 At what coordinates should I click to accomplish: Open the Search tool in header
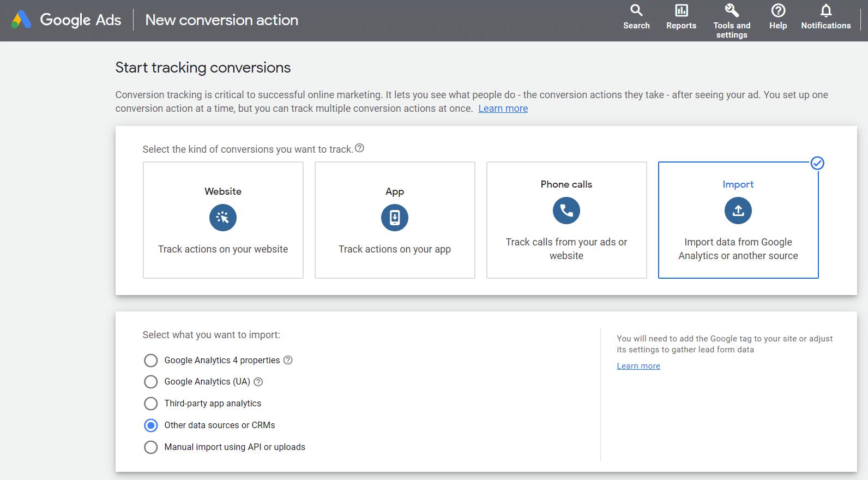pos(636,11)
